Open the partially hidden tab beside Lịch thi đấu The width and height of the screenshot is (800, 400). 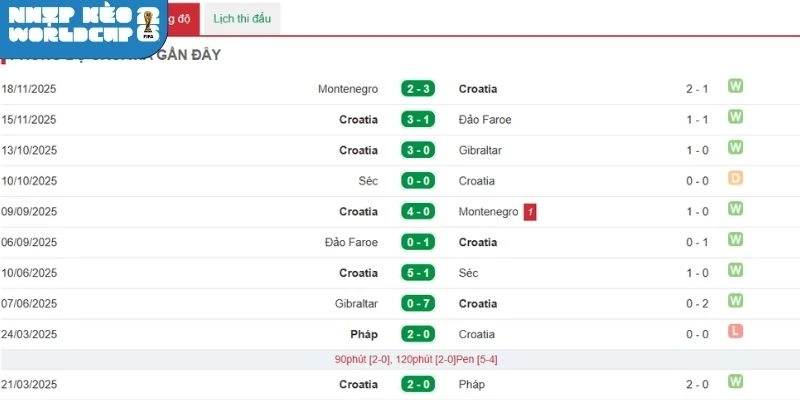[x=180, y=19]
